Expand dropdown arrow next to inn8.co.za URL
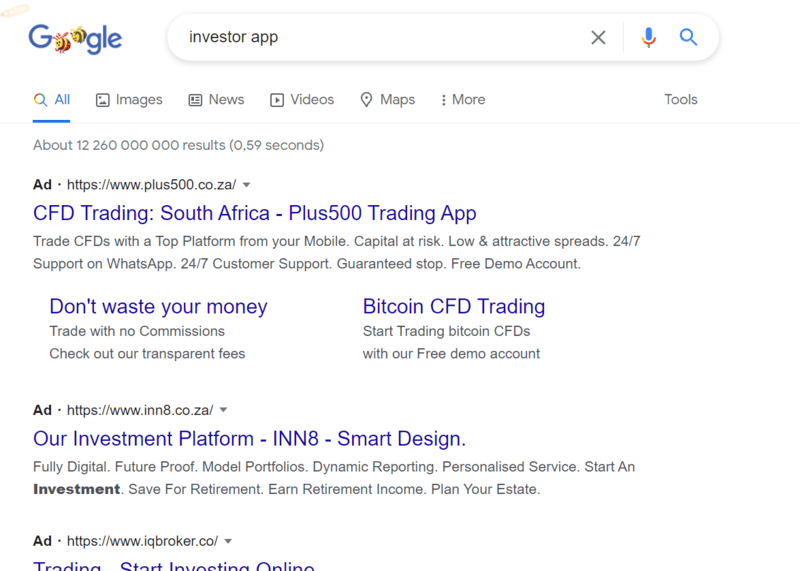Screen dimensions: 800x571 (x=223, y=410)
